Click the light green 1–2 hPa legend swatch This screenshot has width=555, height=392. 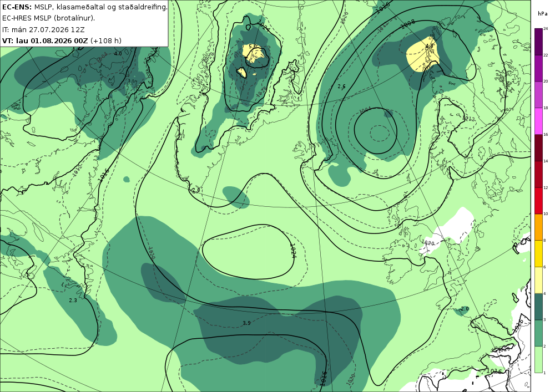click(539, 359)
